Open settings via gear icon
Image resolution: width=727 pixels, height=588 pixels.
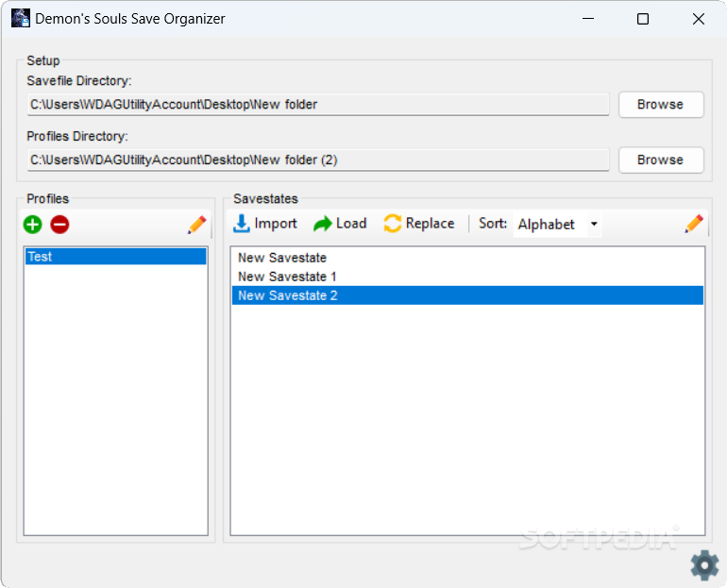(704, 564)
